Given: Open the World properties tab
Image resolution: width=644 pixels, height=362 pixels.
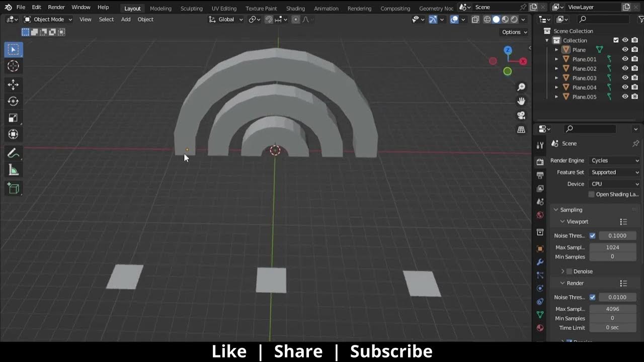Looking at the screenshot, I should pos(540,215).
